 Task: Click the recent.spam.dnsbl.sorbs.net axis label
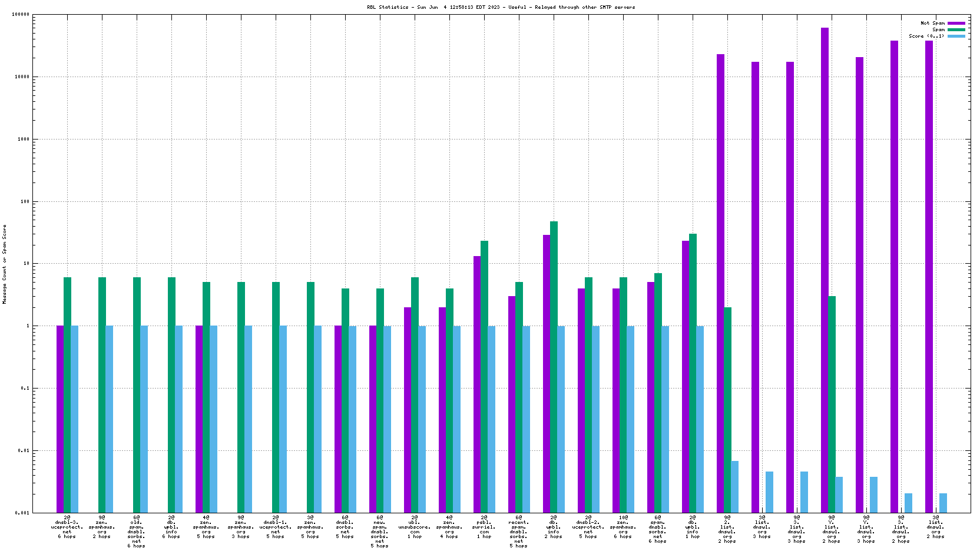pos(519,532)
